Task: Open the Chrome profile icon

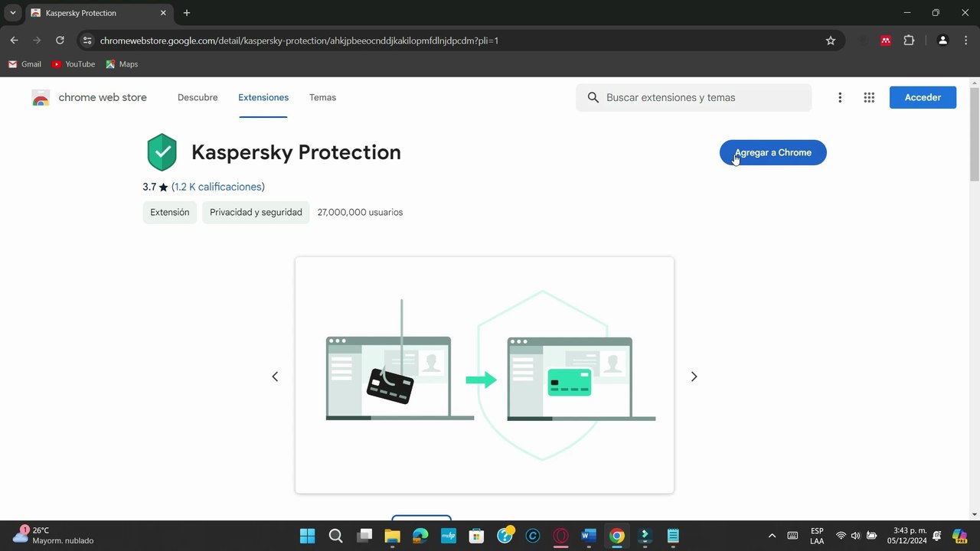Action: (942, 41)
